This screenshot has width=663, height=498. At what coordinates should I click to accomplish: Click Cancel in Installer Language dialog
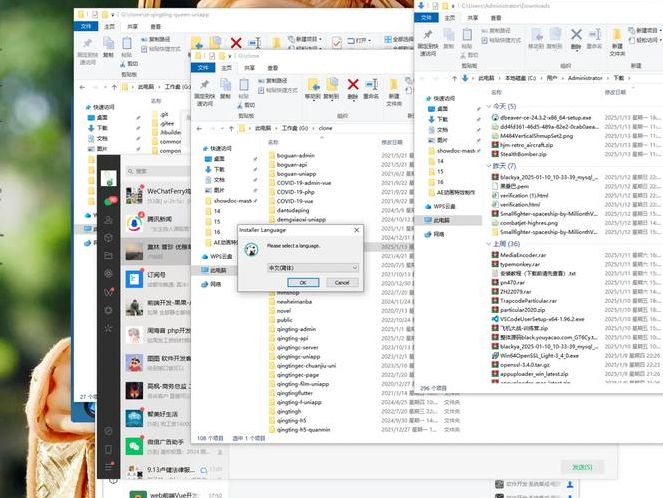[342, 282]
